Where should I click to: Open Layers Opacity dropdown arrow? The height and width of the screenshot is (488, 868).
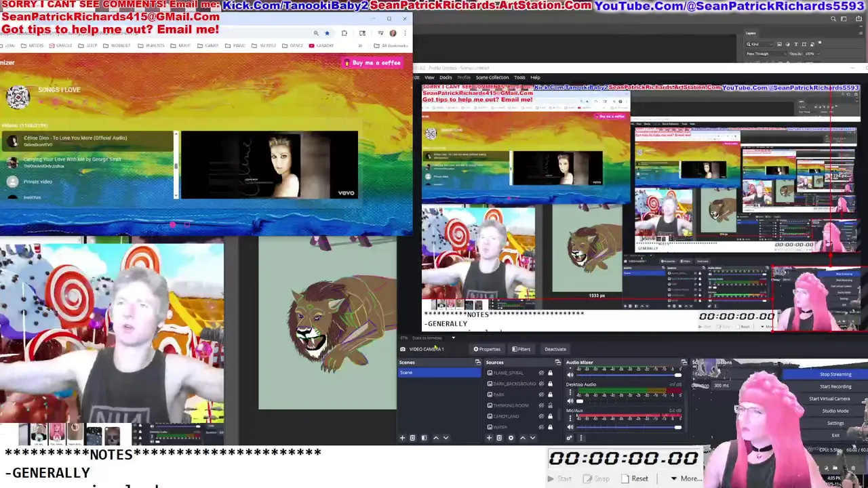pos(818,54)
